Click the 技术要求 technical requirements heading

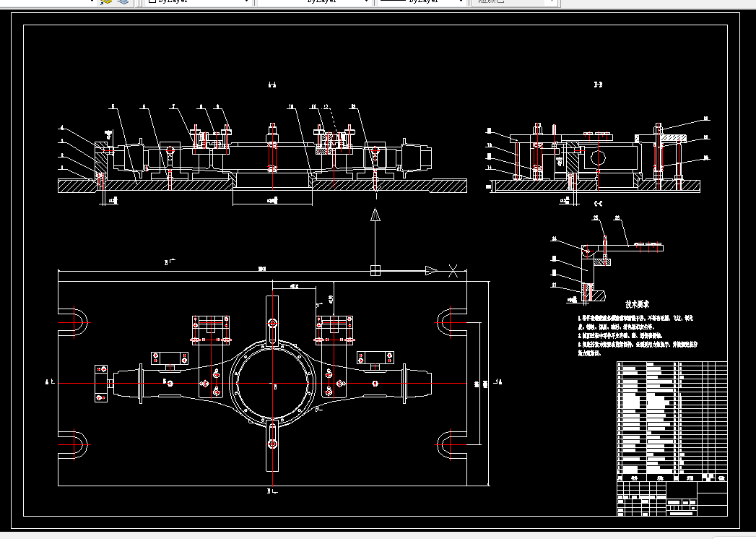638,304
